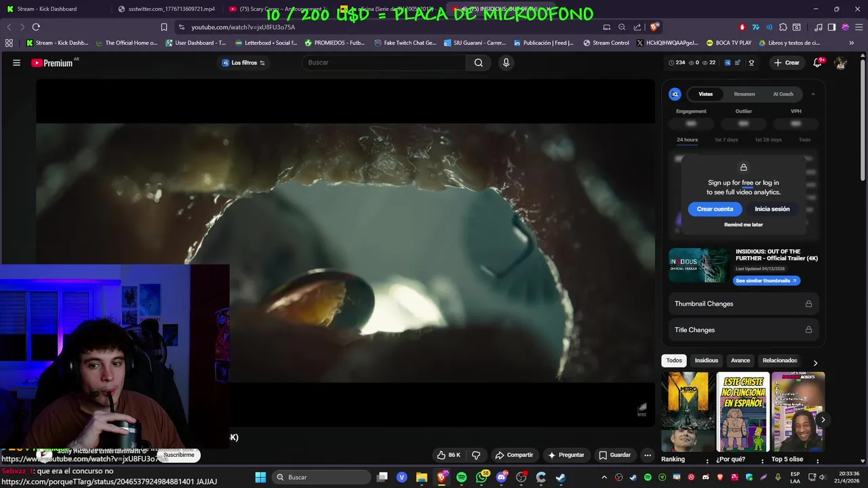
Task: Open Spotify from the Windows taskbar
Action: [462, 477]
